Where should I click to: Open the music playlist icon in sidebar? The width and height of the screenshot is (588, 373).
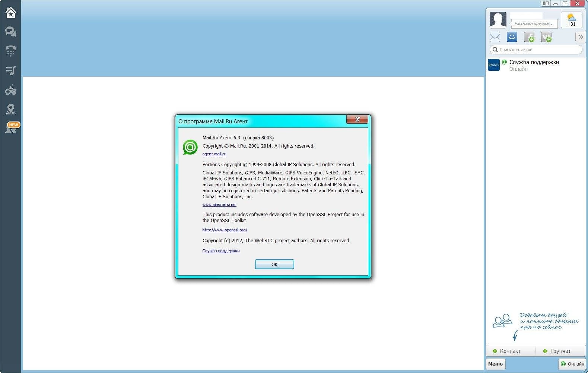[11, 70]
